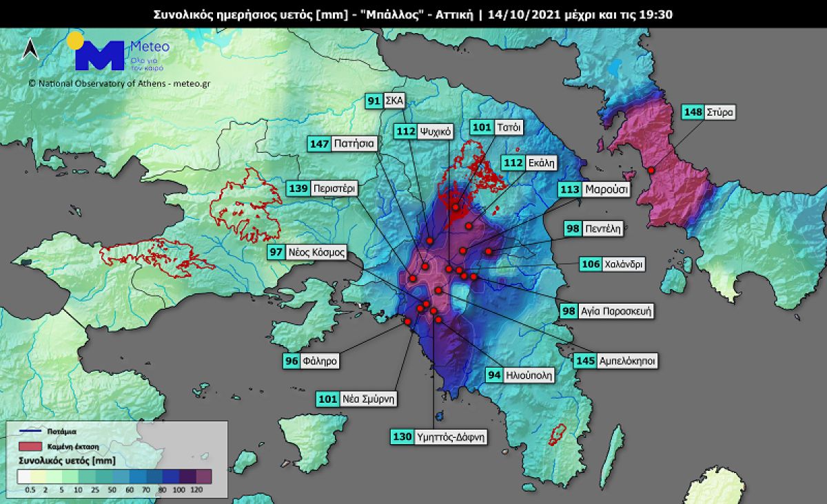Click the 139 Περιστέρι rainfall label

(x=322, y=188)
